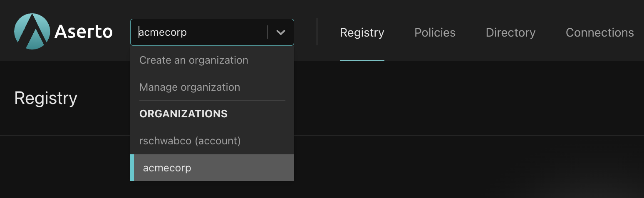
Task: Switch to the Policies tab
Action: point(435,32)
